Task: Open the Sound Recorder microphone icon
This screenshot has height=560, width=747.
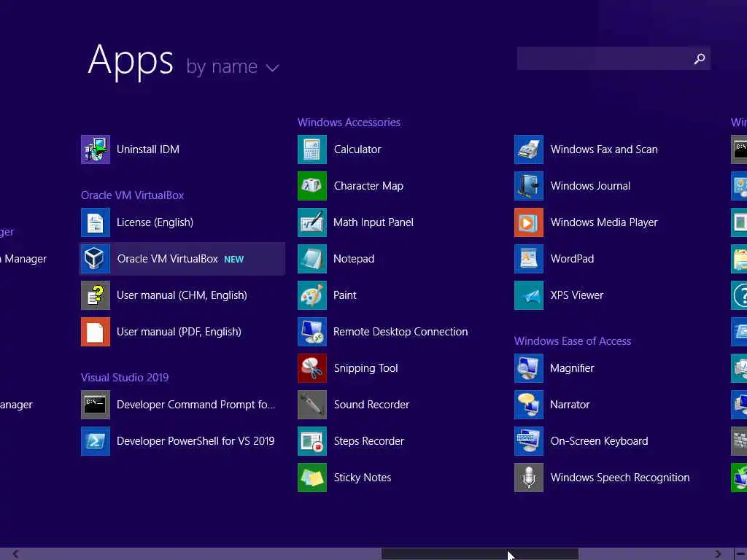Action: (312, 405)
